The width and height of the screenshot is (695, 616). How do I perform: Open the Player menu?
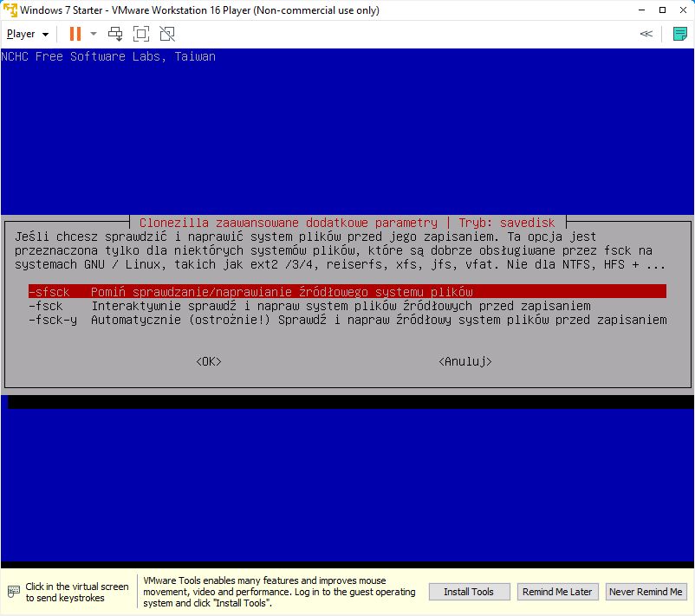pos(27,34)
